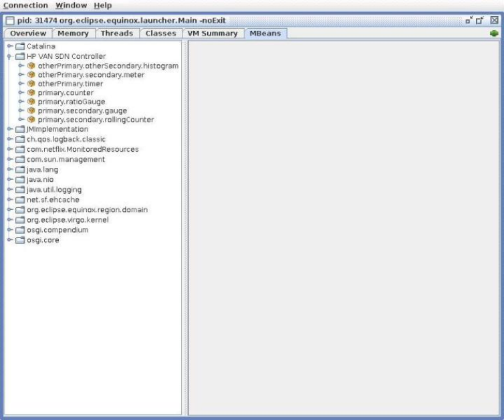This screenshot has width=504, height=420.
Task: Maximize the pid 31474 internal frame
Action: (480, 20)
